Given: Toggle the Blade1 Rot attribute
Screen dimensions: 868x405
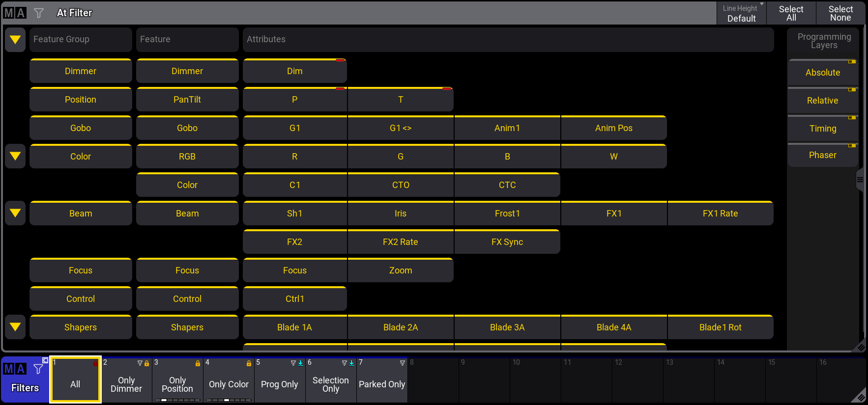Looking at the screenshot, I should pos(721,327).
